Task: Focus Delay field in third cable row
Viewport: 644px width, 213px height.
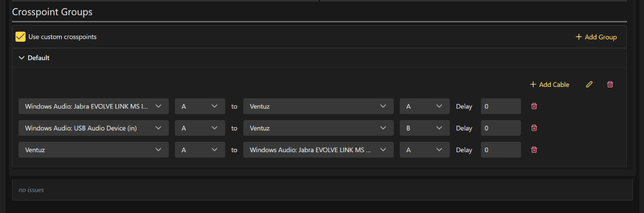Action: pos(500,150)
